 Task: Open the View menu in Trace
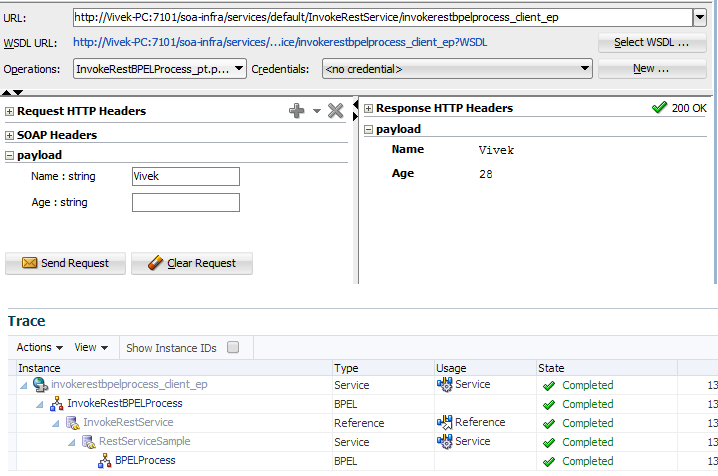(91, 347)
